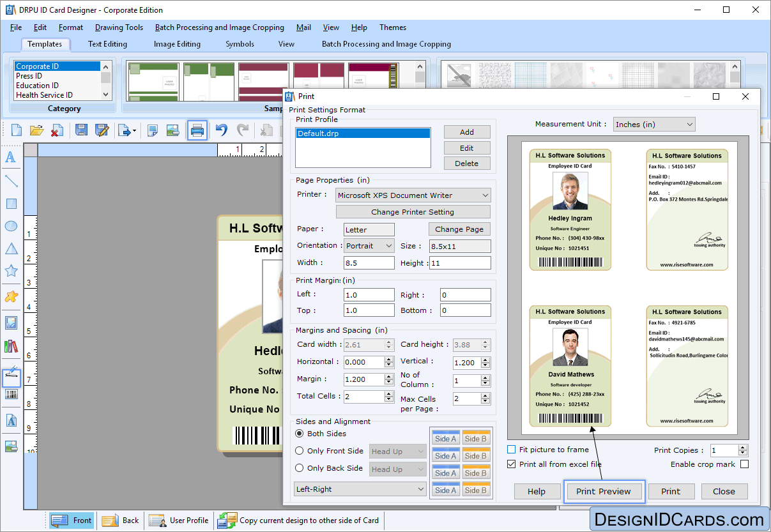
Task: Switch to the Symbols tab
Action: pos(240,44)
